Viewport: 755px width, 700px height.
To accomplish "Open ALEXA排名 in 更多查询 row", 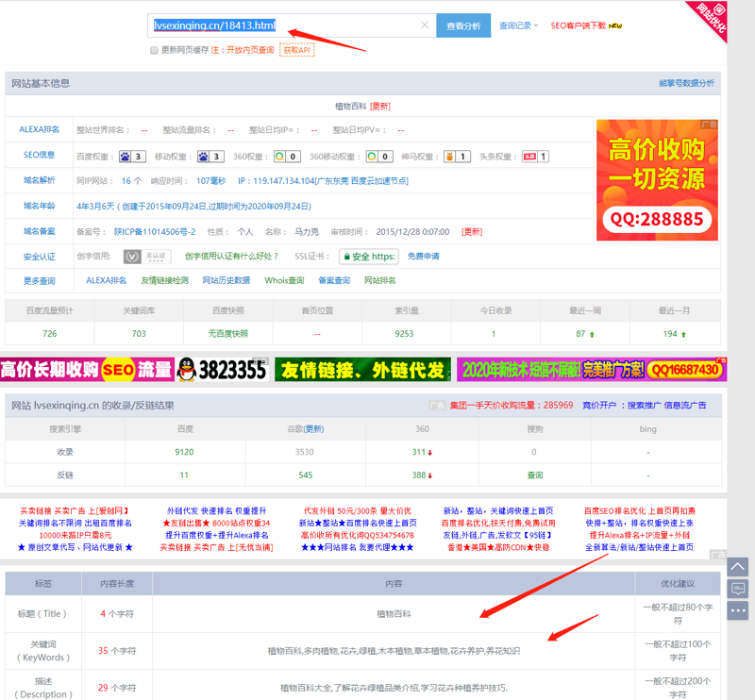I will click(x=106, y=281).
